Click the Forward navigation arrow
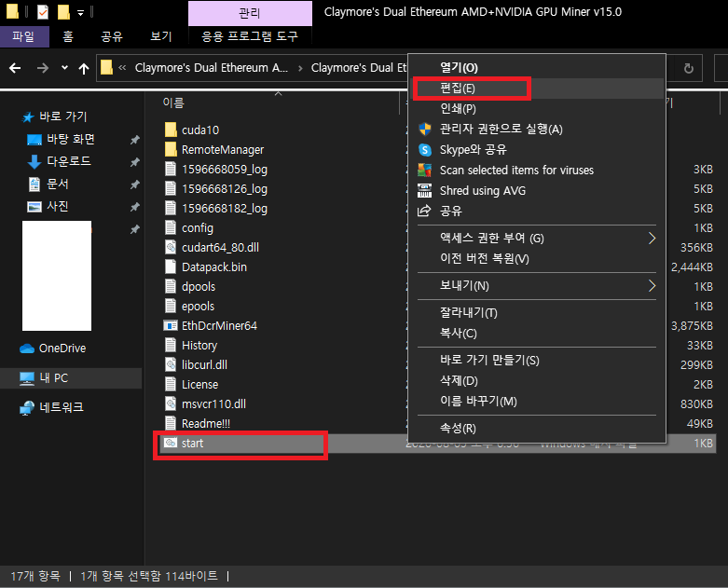The image size is (728, 588). [x=43, y=69]
